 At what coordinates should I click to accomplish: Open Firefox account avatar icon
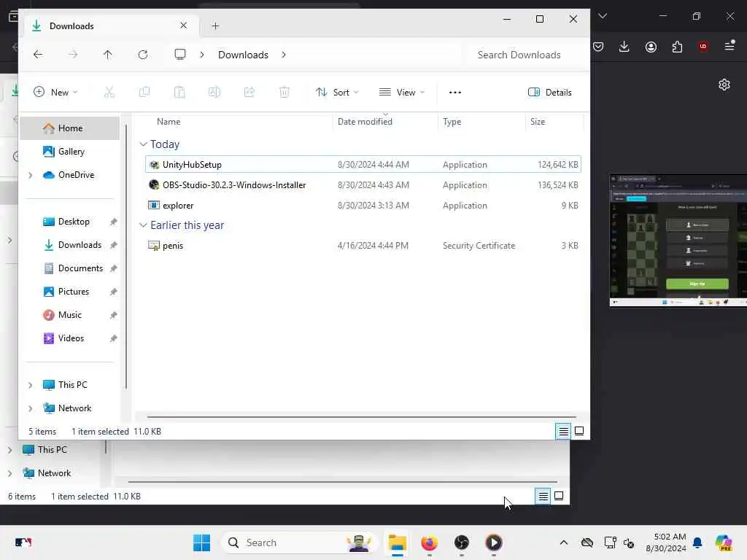click(x=651, y=47)
